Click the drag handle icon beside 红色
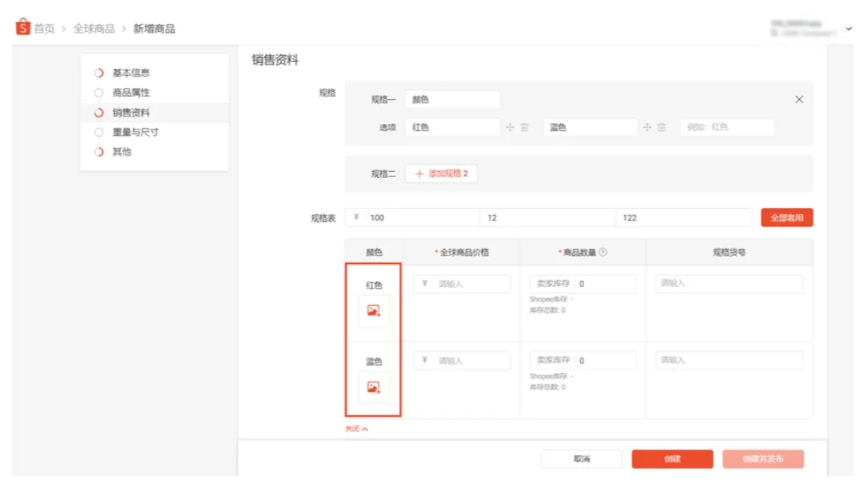 pyautogui.click(x=511, y=127)
